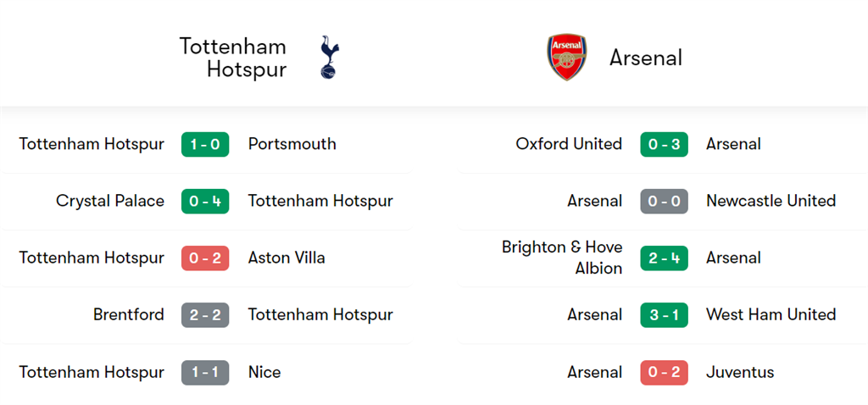The width and height of the screenshot is (868, 405).
Task: Select the Juventus team name
Action: (740, 372)
